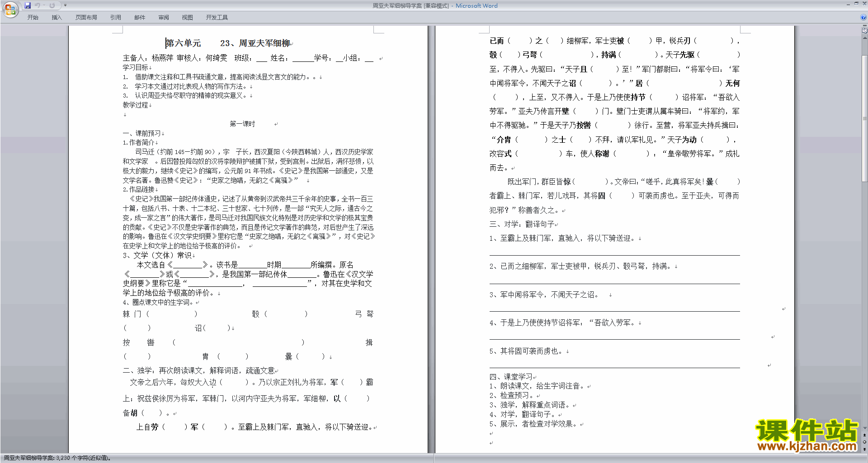Click the 4、圈点课文中的生字词 line
Image resolution: width=868 pixels, height=463 pixels.
pyautogui.click(x=158, y=303)
